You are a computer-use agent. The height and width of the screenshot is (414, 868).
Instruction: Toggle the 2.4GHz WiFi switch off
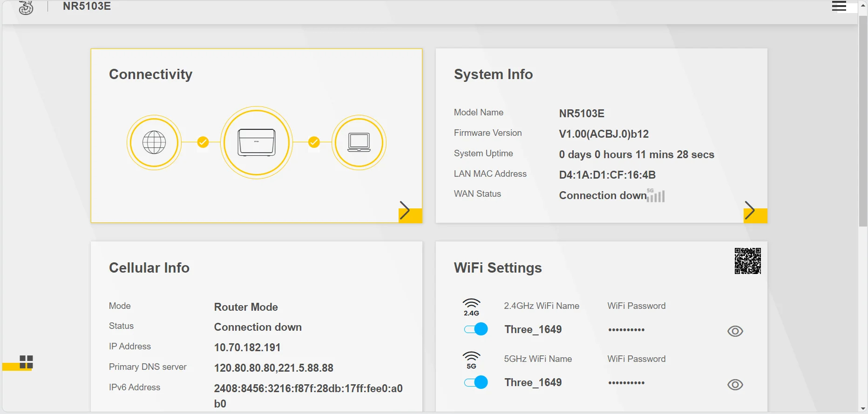click(476, 329)
